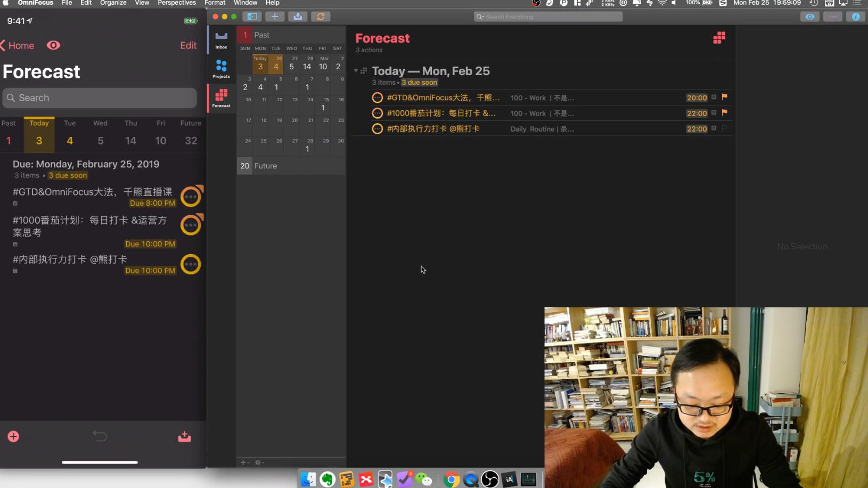Select the Tue 4 tab in iPhone Forecast

click(x=70, y=133)
